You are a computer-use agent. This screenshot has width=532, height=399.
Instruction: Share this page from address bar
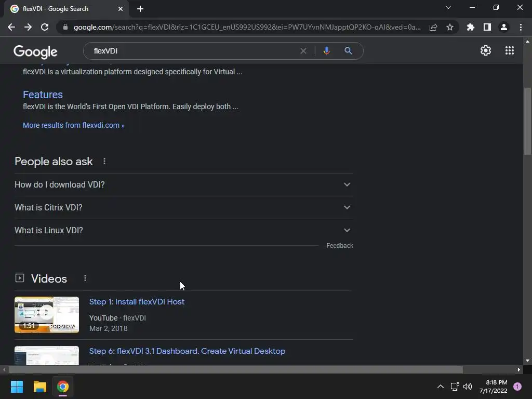pyautogui.click(x=433, y=27)
